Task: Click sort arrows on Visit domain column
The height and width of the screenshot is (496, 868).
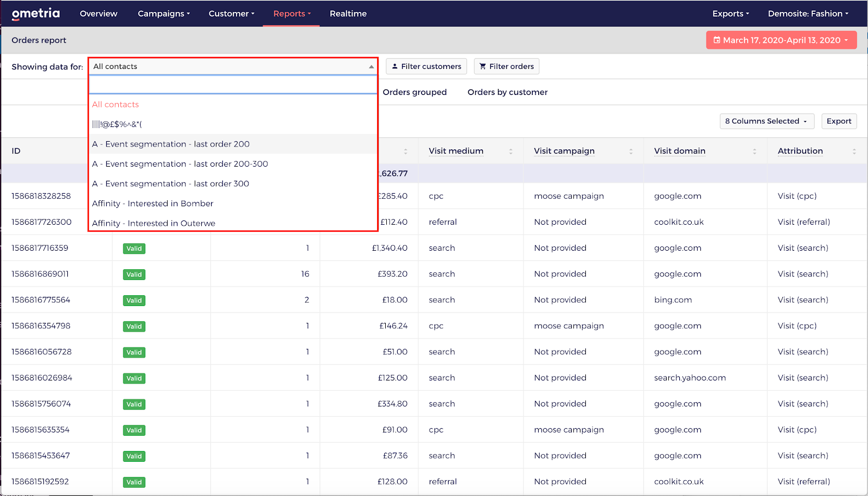Action: (x=755, y=151)
